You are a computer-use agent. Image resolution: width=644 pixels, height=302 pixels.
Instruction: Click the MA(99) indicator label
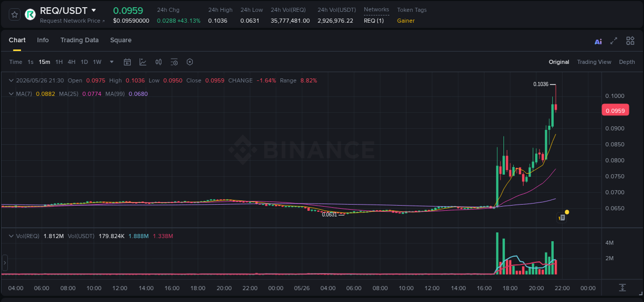click(x=115, y=94)
